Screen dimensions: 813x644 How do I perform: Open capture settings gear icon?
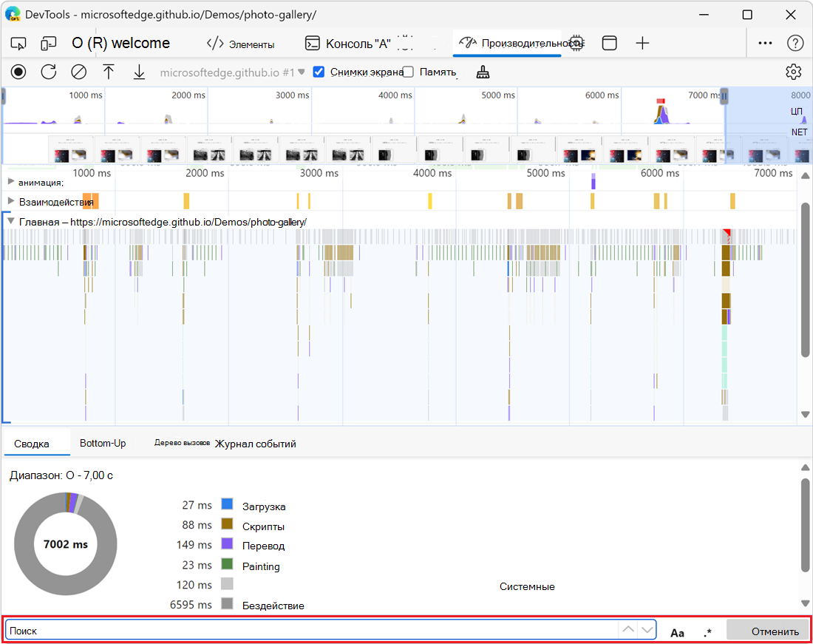pos(793,72)
